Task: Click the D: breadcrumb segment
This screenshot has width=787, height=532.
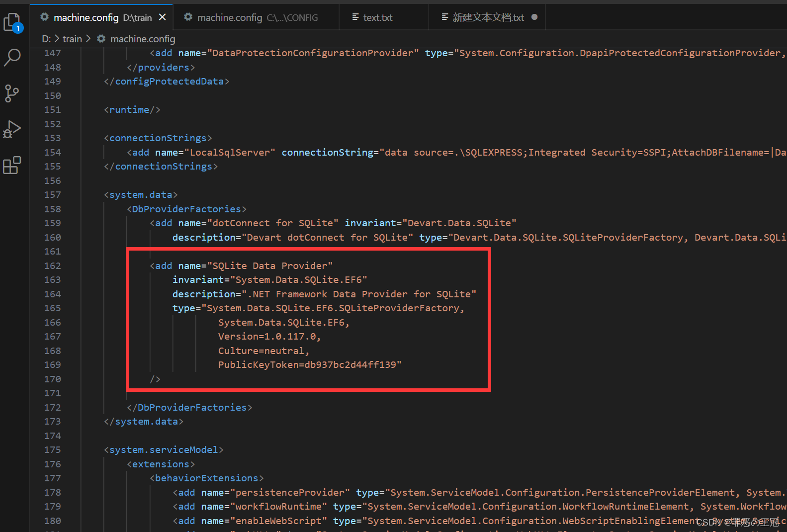Action: pyautogui.click(x=46, y=39)
